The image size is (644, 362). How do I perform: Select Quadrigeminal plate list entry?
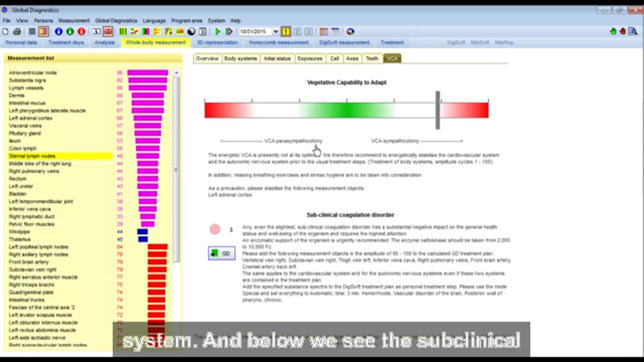[31, 292]
